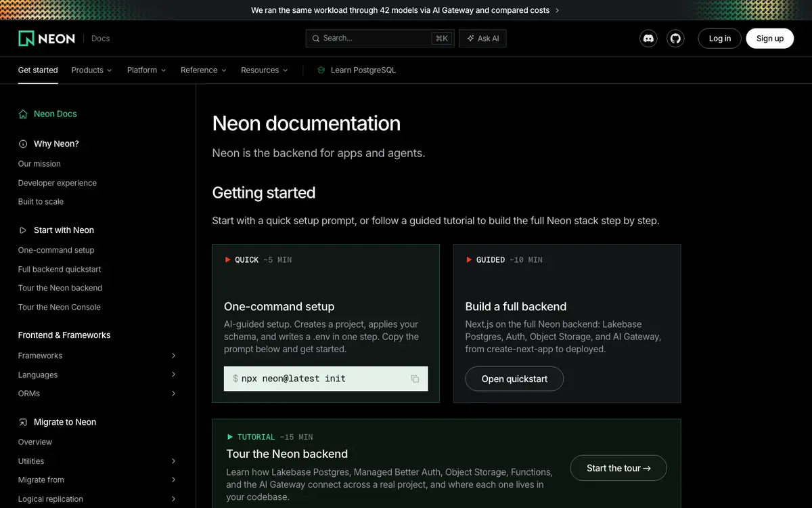
Task: Click the Migrate to Neon arrow icon
Action: click(23, 422)
